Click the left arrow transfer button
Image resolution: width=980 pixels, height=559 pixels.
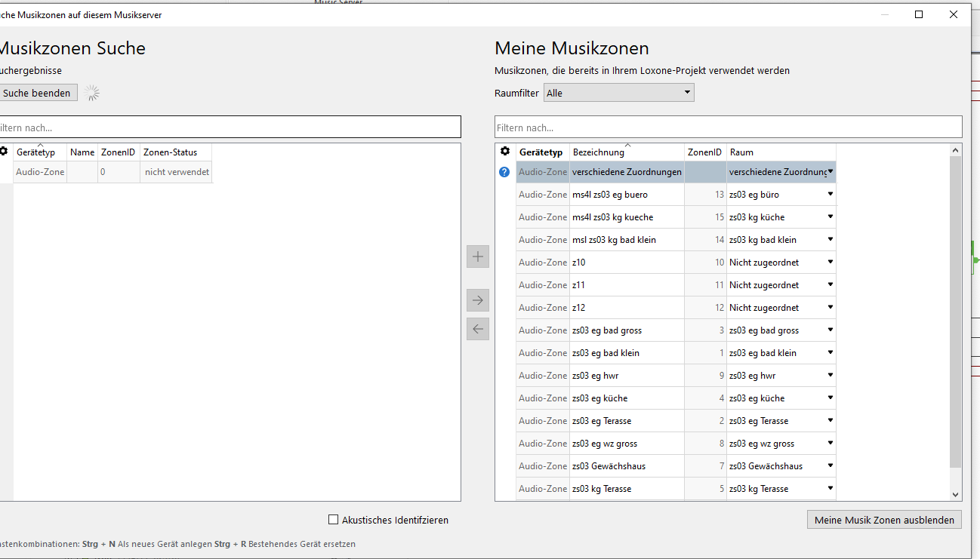pos(478,329)
